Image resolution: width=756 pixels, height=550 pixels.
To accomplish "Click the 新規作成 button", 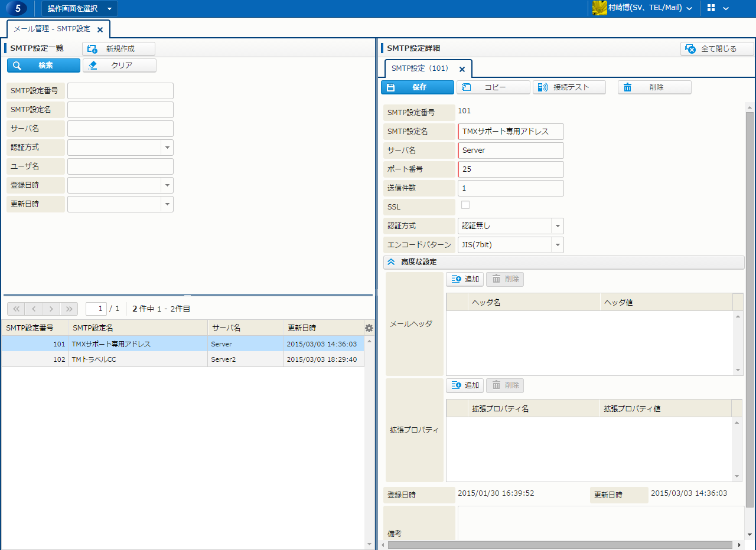I will click(x=119, y=49).
